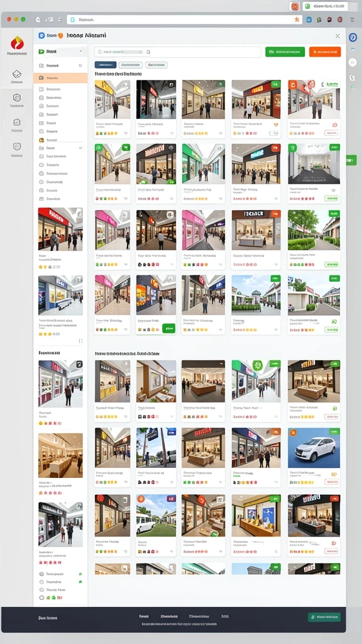Open the white car listing thumbnail
The width and height of the screenshot is (362, 644).
[x=314, y=448]
